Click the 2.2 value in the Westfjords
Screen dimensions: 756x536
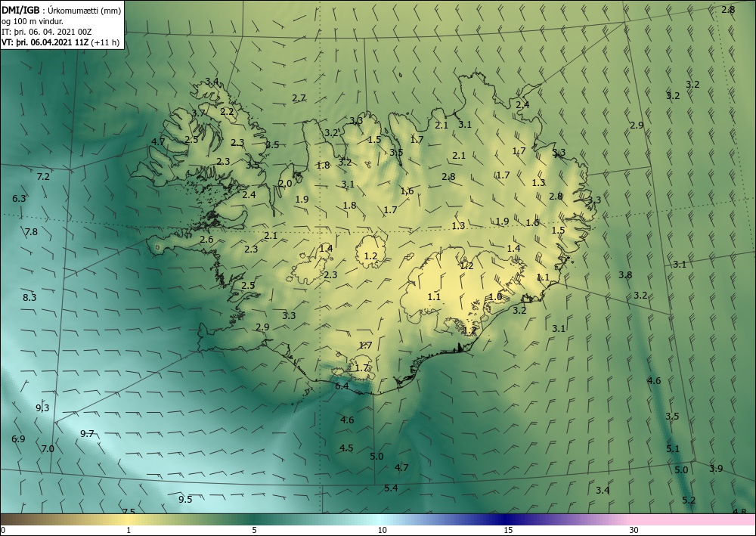(227, 112)
